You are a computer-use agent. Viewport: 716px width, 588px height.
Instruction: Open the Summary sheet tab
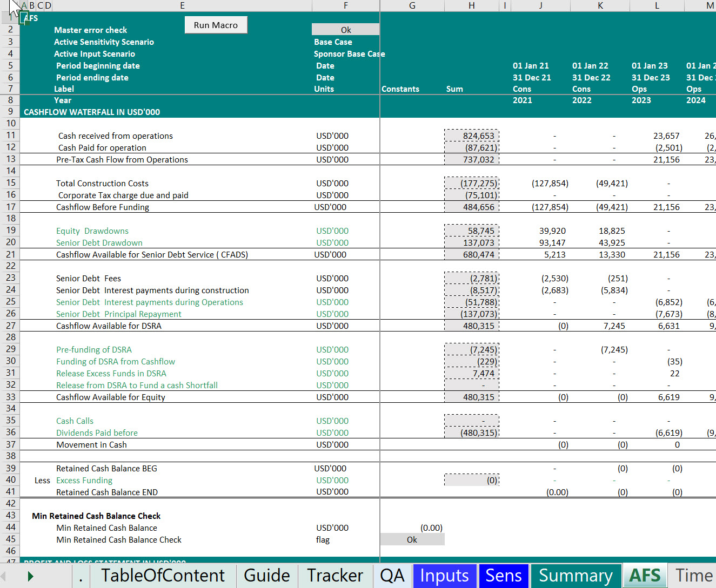coord(576,575)
